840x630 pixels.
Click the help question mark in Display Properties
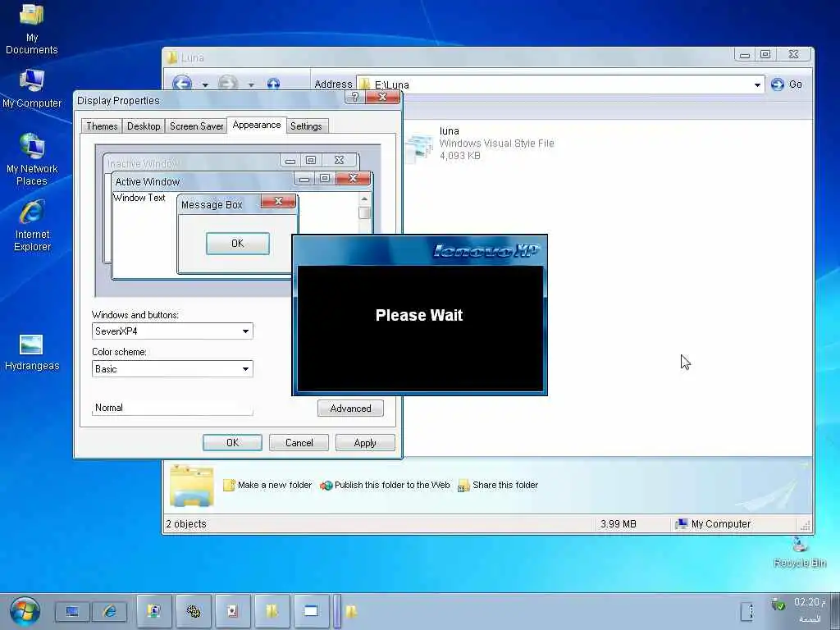[354, 97]
